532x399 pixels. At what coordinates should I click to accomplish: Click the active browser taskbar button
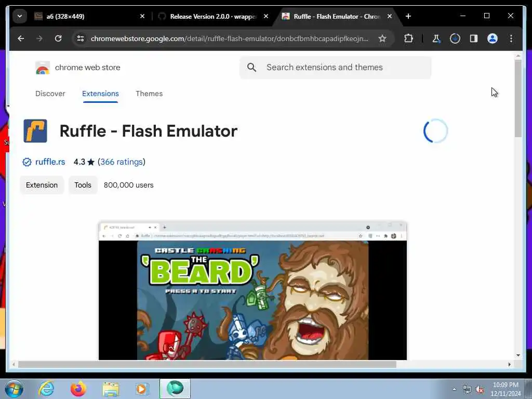(x=175, y=389)
